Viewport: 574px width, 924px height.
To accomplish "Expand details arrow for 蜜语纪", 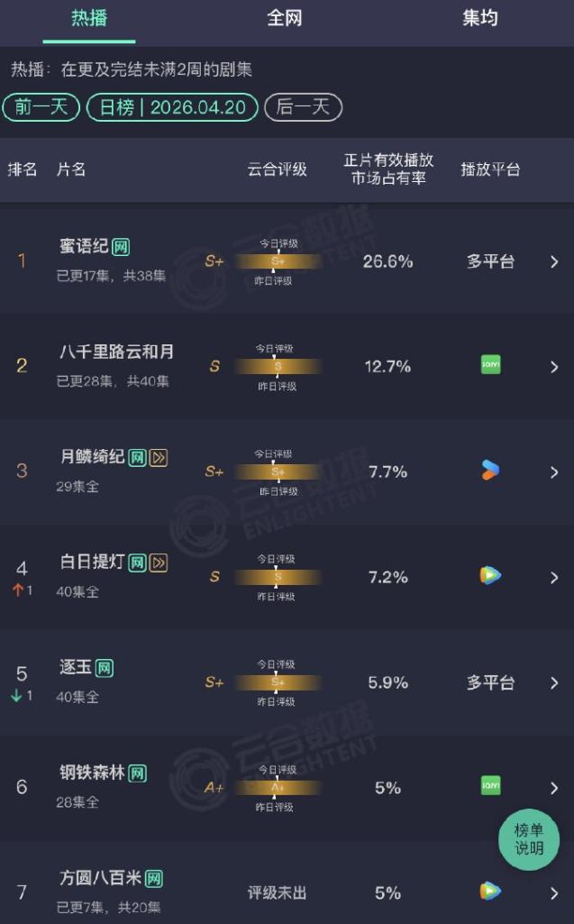I will tap(554, 261).
